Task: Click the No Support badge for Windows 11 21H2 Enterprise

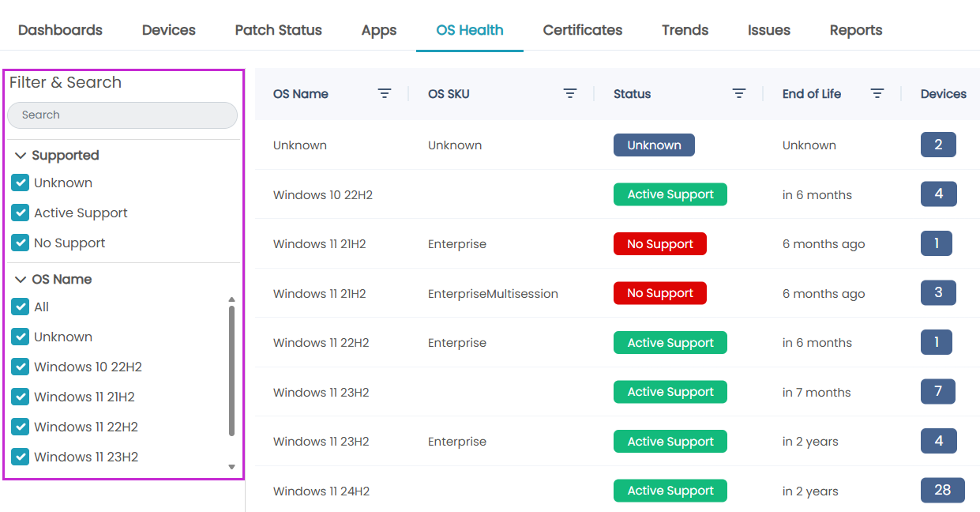Action: pyautogui.click(x=660, y=243)
